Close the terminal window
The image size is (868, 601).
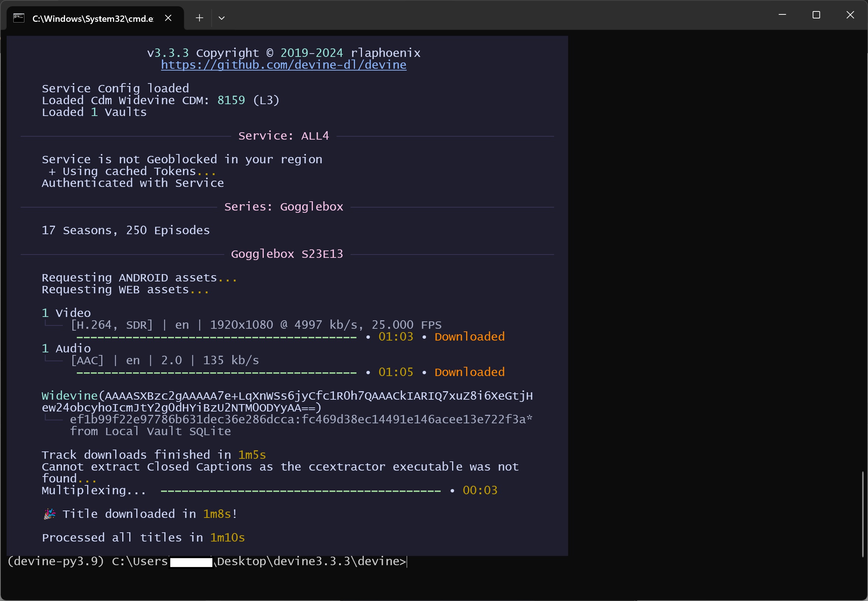click(x=850, y=15)
